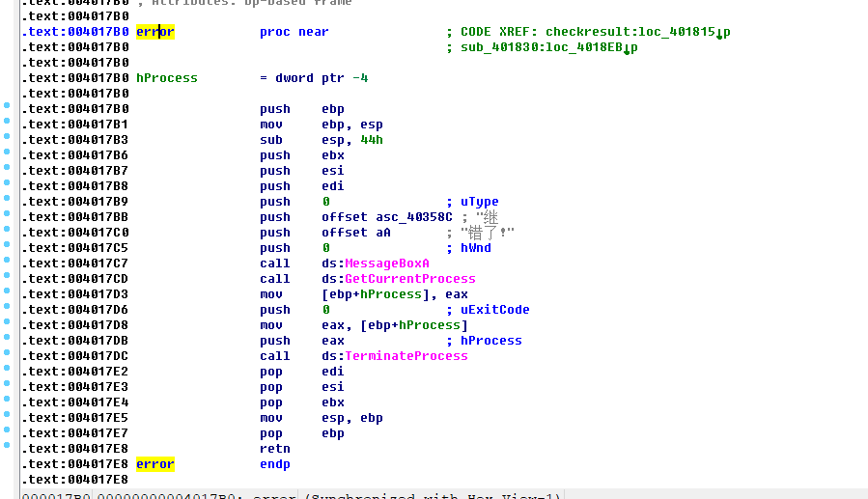Set breakpoint dot at call TerminateProcess line
868x499 pixels.
click(7, 352)
